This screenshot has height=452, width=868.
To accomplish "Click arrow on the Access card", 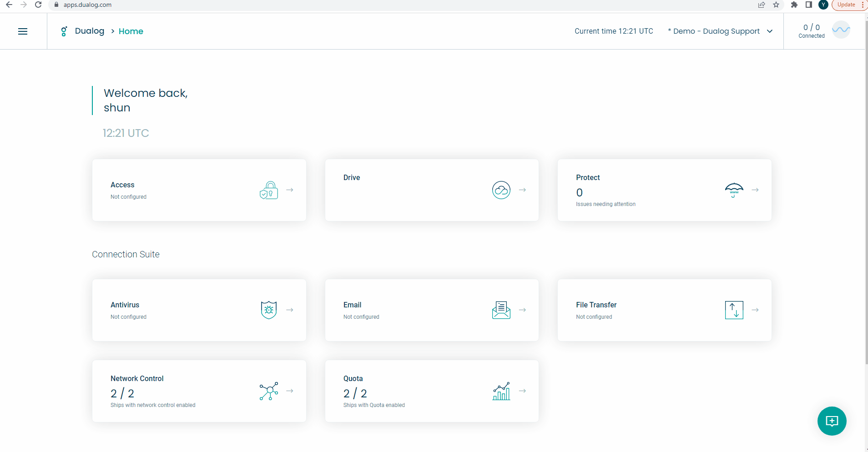I will pos(290,190).
